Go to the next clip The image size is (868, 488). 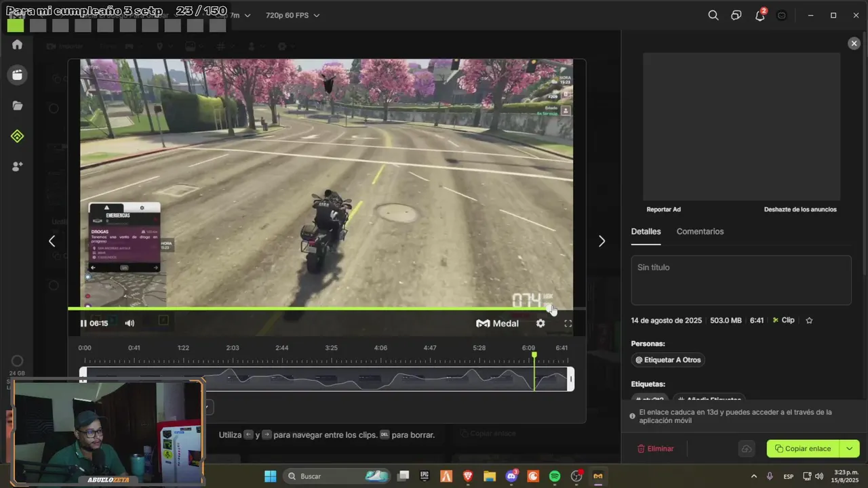[601, 241]
